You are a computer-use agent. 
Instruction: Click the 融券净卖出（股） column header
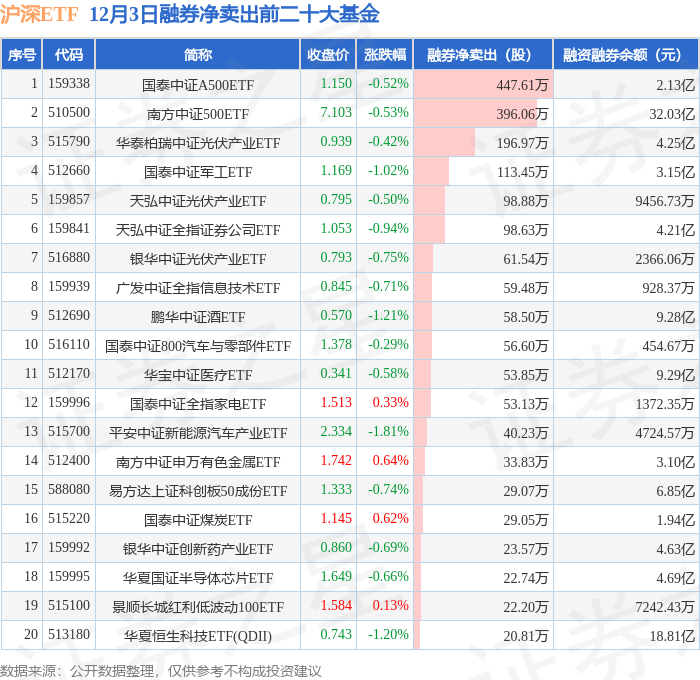(x=483, y=54)
